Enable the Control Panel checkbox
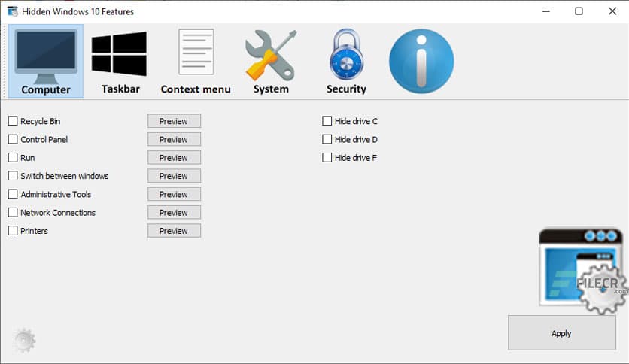Image resolution: width=629 pixels, height=364 pixels. (x=13, y=139)
